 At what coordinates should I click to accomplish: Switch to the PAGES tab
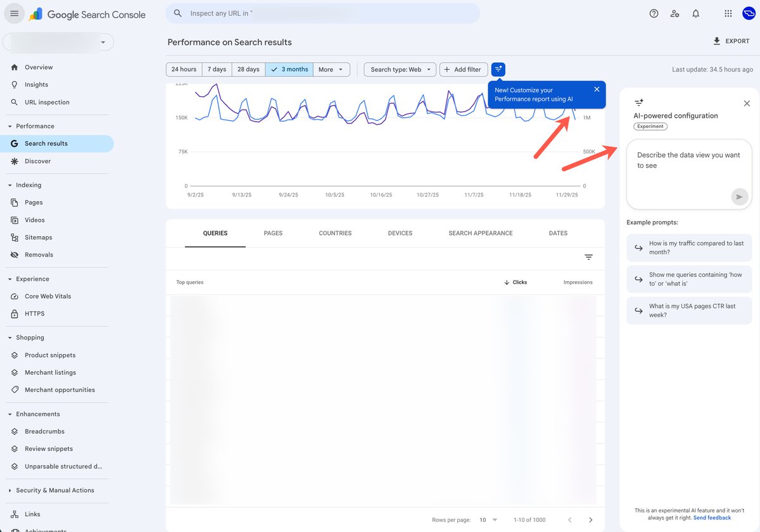273,233
